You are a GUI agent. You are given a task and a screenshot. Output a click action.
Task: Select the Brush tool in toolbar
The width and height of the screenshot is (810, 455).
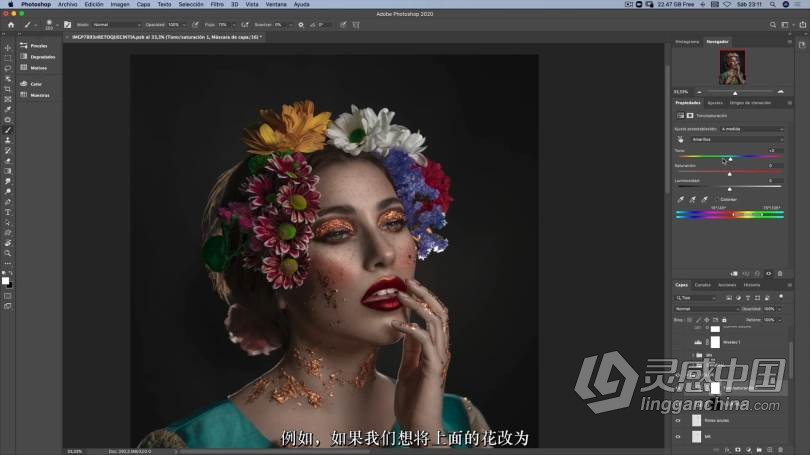click(x=8, y=130)
